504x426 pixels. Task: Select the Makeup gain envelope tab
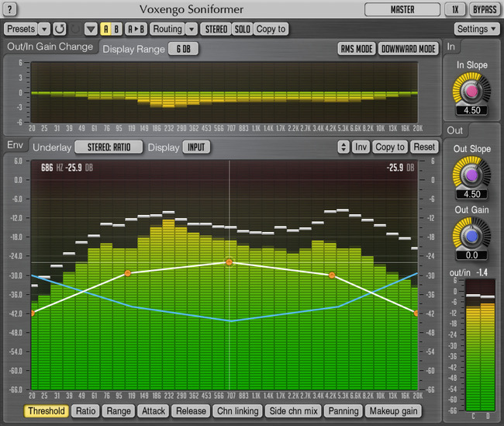point(393,411)
